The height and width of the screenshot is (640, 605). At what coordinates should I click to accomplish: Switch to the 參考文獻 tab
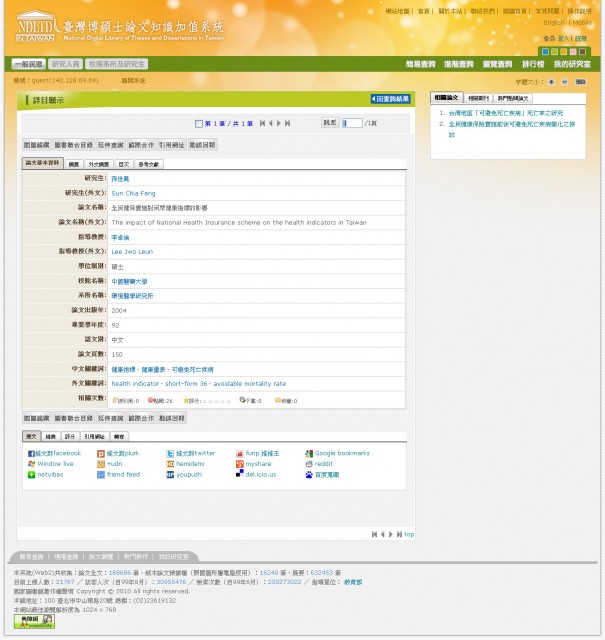coord(149,164)
